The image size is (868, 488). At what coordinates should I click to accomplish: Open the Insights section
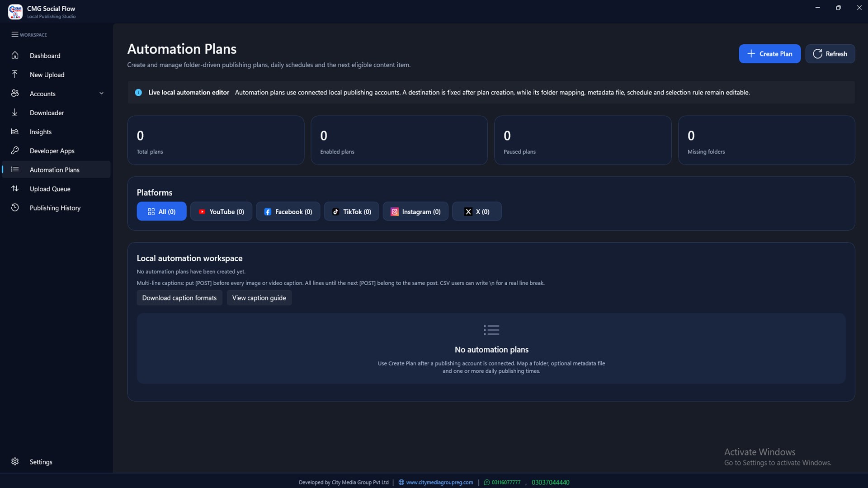(x=56, y=131)
